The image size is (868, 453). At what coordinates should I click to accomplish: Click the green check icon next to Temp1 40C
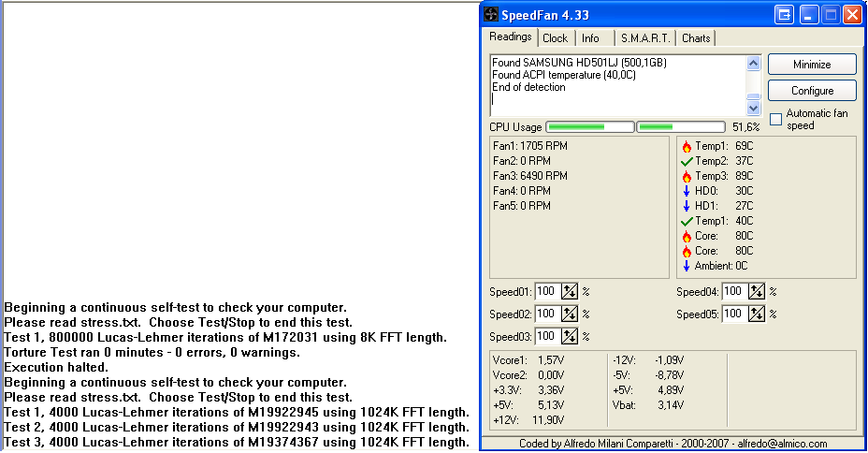[x=687, y=221]
